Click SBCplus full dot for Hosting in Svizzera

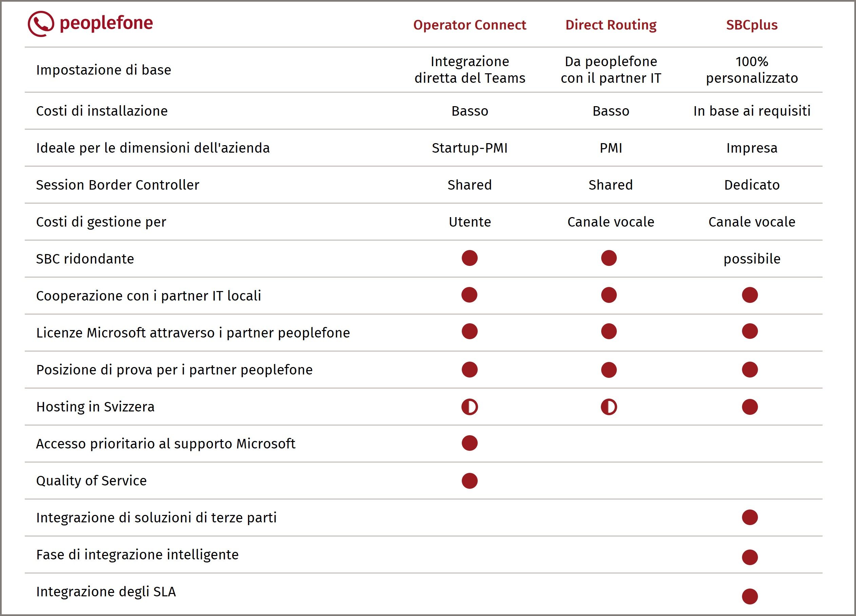[749, 407]
